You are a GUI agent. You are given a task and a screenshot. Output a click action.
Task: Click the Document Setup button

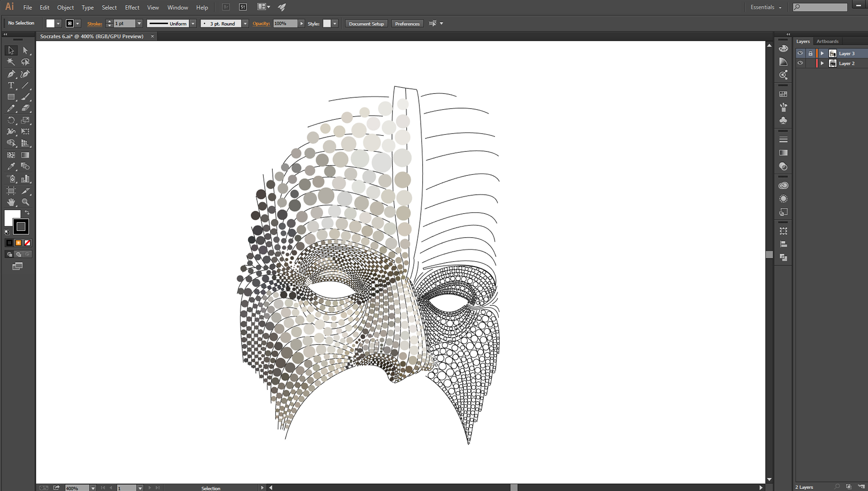coord(366,24)
